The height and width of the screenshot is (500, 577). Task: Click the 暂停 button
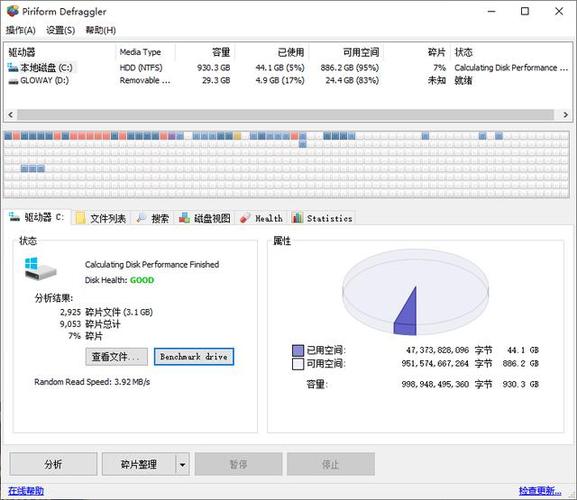tap(238, 464)
